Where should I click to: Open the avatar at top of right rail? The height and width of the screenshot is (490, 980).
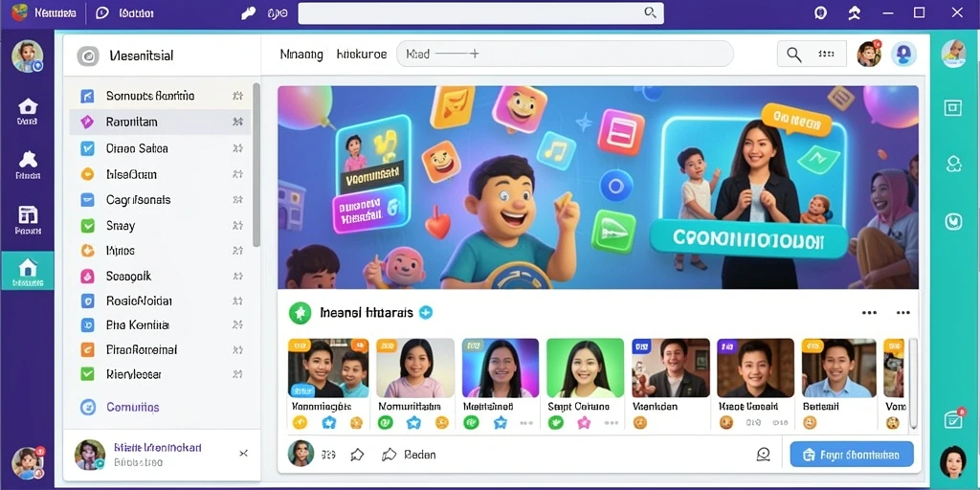[953, 54]
